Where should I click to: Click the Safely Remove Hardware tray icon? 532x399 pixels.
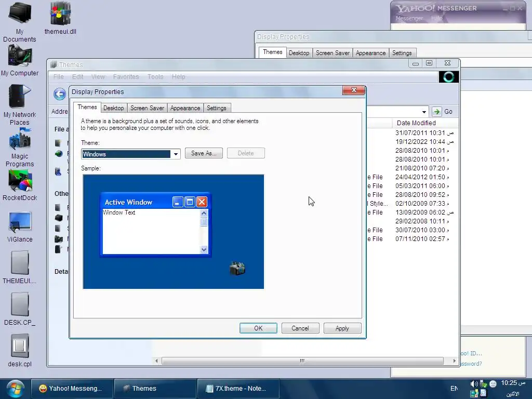484,384
